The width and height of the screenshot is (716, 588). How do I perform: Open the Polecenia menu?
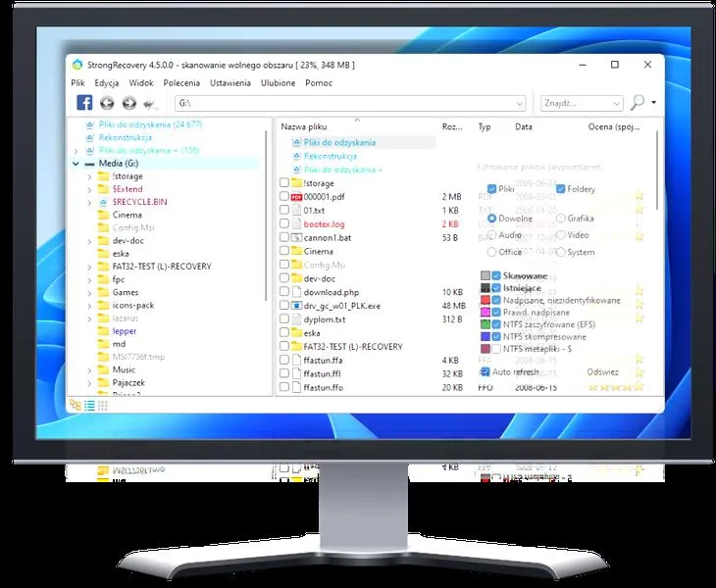tap(181, 83)
